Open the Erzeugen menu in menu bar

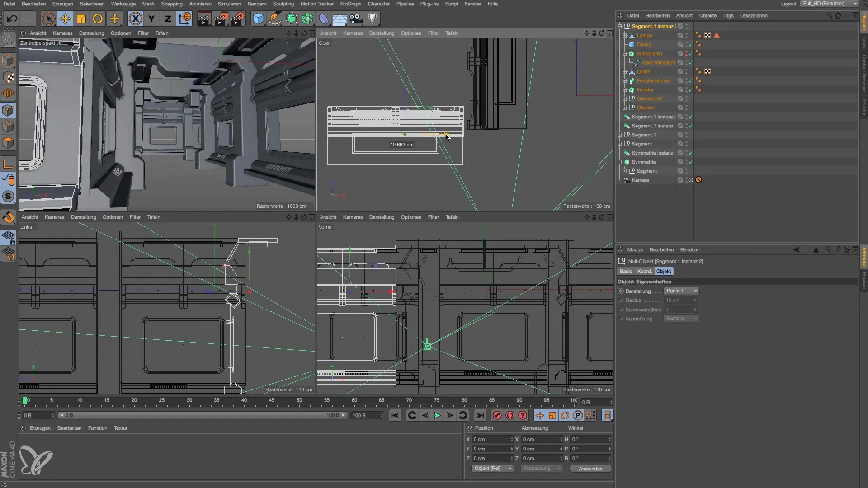[62, 4]
